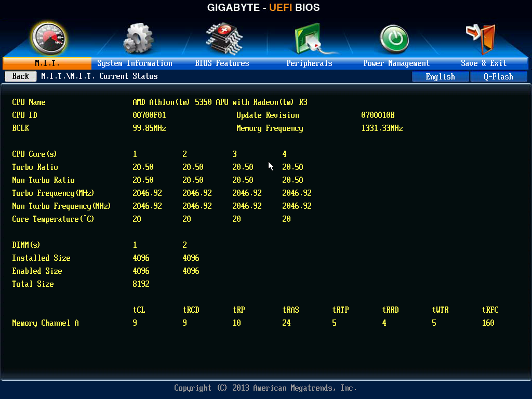532x399 pixels.
Task: Click the Non-Turbo Ratio row label
Action: tap(44, 180)
